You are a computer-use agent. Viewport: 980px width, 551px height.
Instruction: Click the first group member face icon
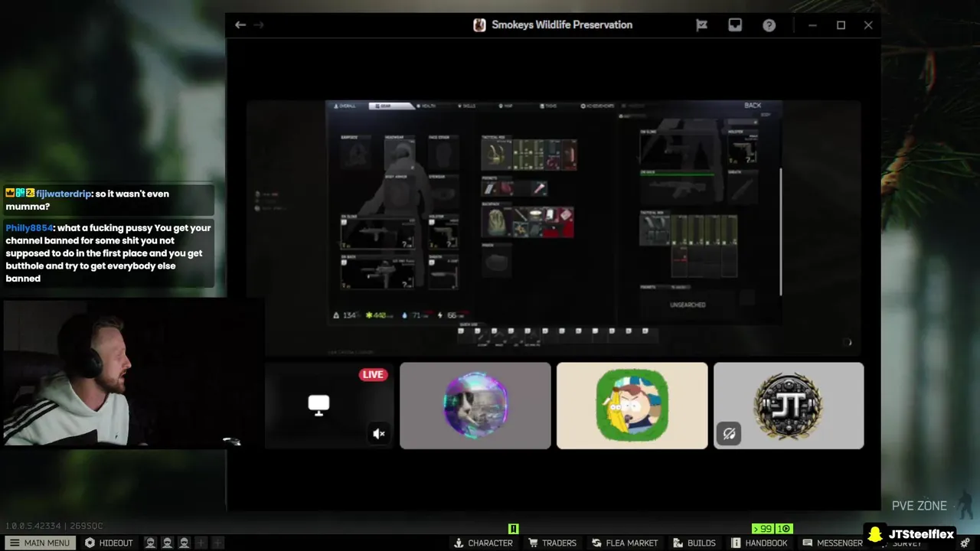coord(150,543)
